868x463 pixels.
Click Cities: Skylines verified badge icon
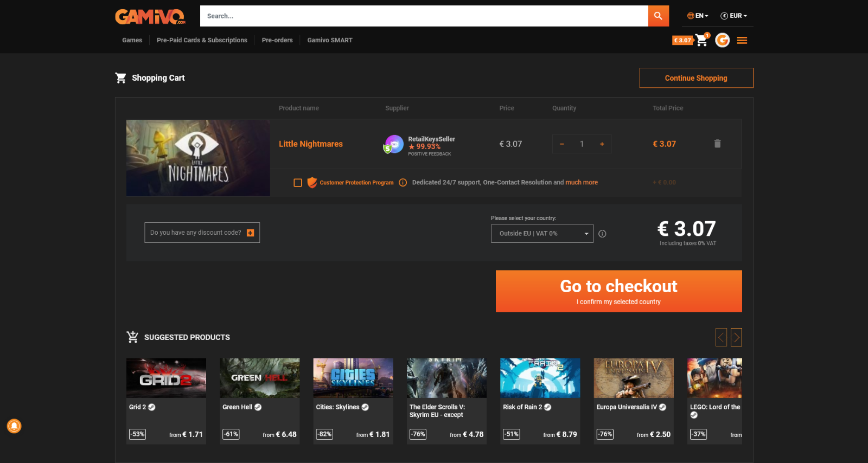(x=365, y=407)
